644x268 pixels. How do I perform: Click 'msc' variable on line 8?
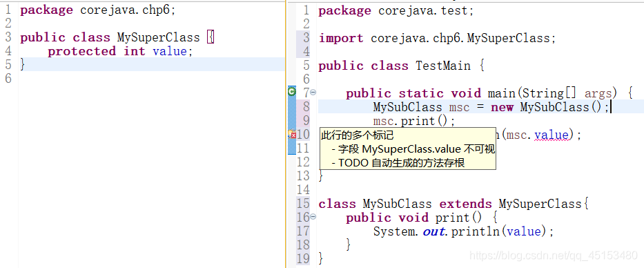[x=459, y=108]
